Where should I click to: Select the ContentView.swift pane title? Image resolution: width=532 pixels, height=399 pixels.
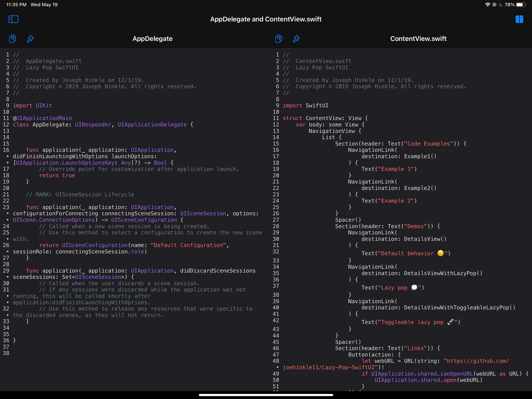(x=418, y=39)
